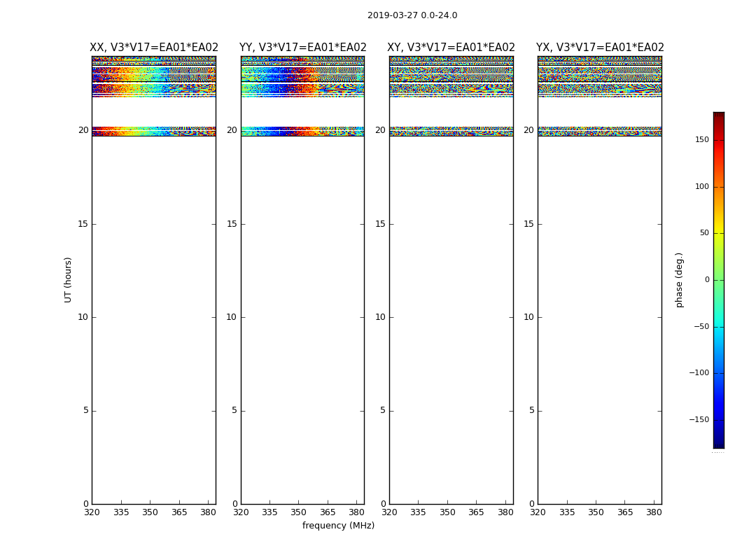Select the 'XX, V3*V17=EA01*EA02' panel title
This screenshot has width=735, height=560.
point(154,48)
